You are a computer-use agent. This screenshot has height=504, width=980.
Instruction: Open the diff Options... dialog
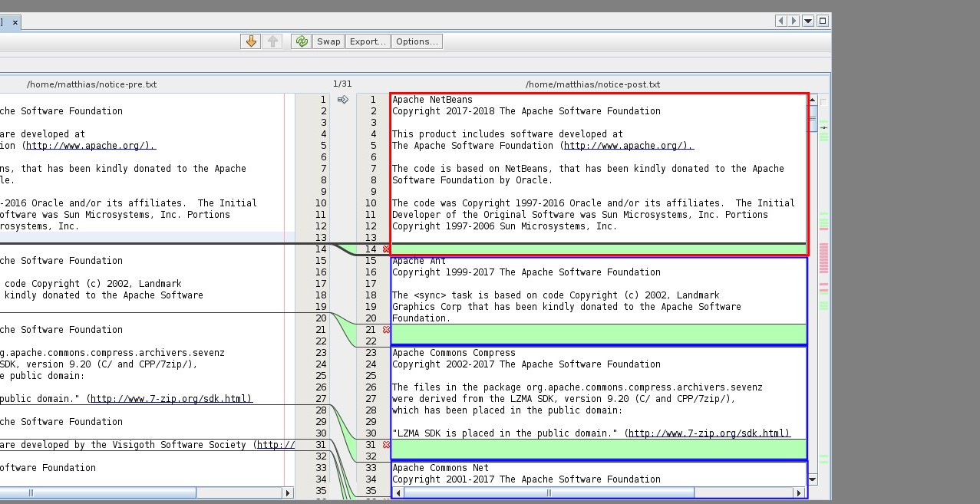coord(417,41)
